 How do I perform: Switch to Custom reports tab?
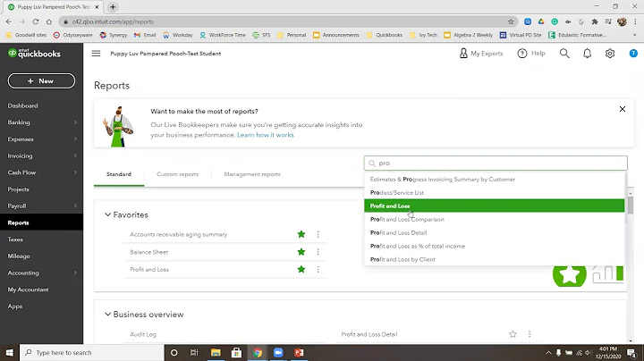point(177,174)
